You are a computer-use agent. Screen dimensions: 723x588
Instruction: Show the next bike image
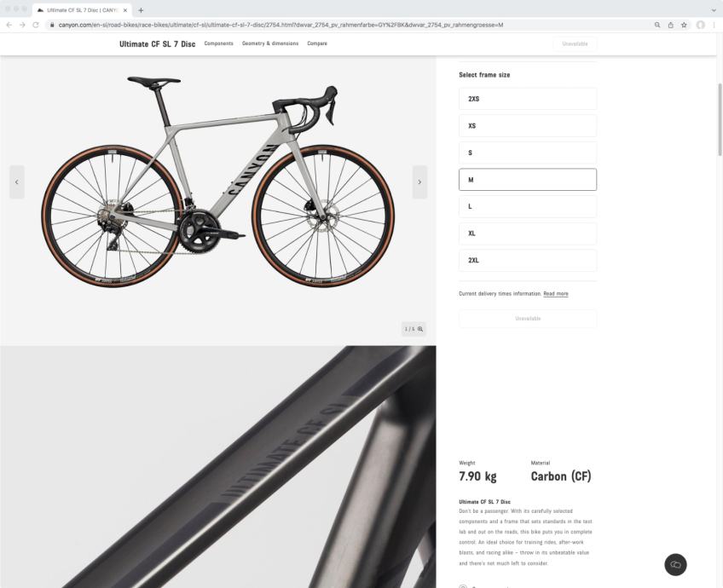(x=419, y=182)
